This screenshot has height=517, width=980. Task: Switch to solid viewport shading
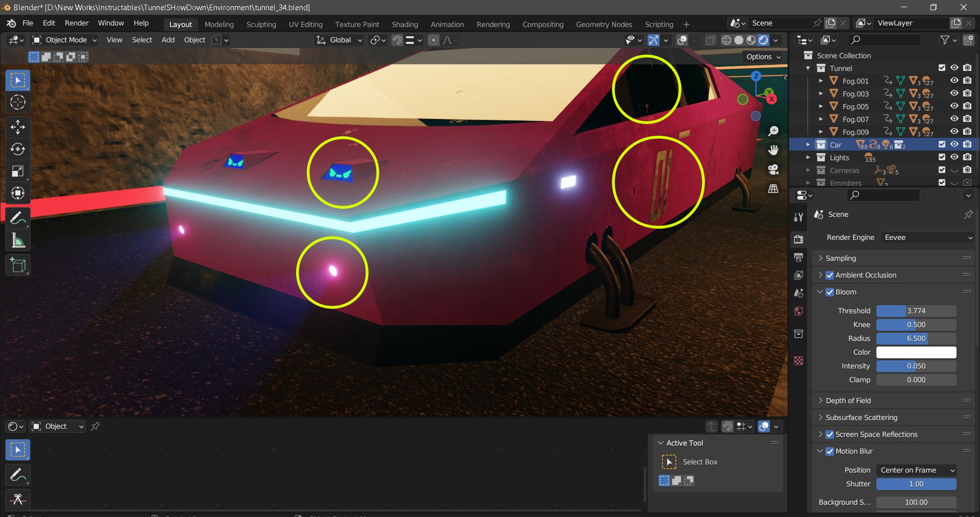(739, 40)
